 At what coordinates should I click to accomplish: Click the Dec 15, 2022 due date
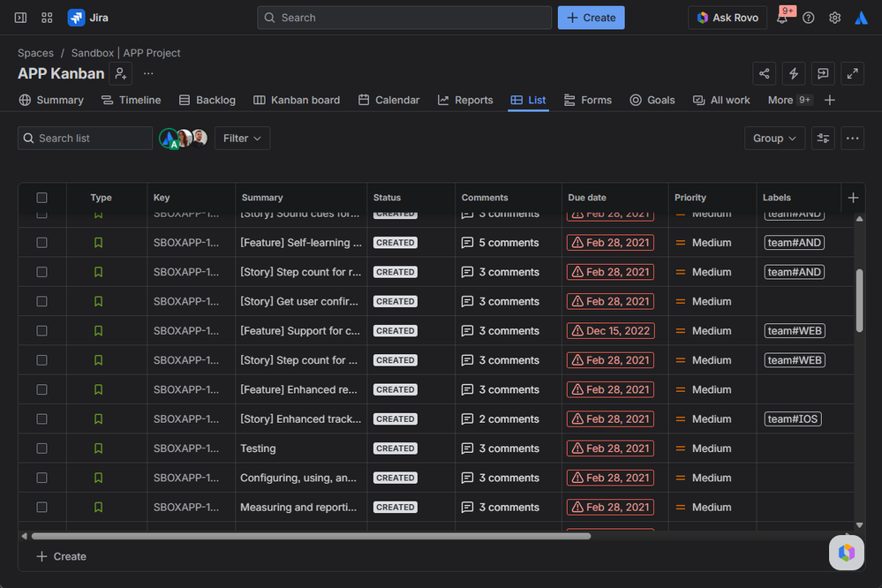point(610,331)
